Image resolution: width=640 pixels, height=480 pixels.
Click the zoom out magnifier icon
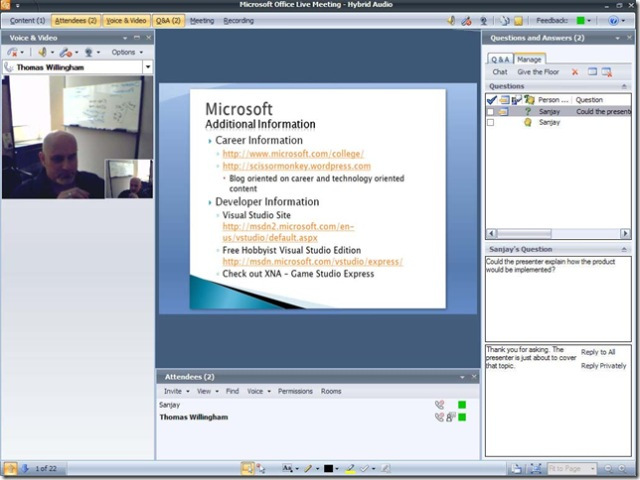click(609, 469)
